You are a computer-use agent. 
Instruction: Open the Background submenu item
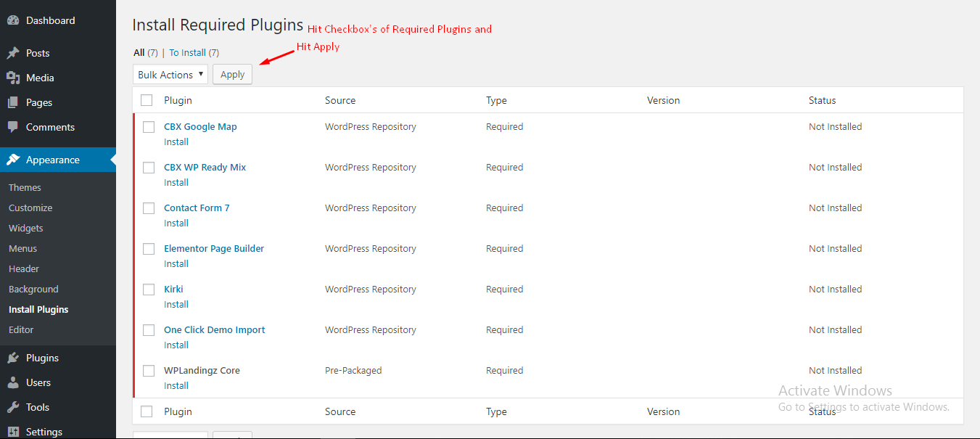click(x=33, y=289)
